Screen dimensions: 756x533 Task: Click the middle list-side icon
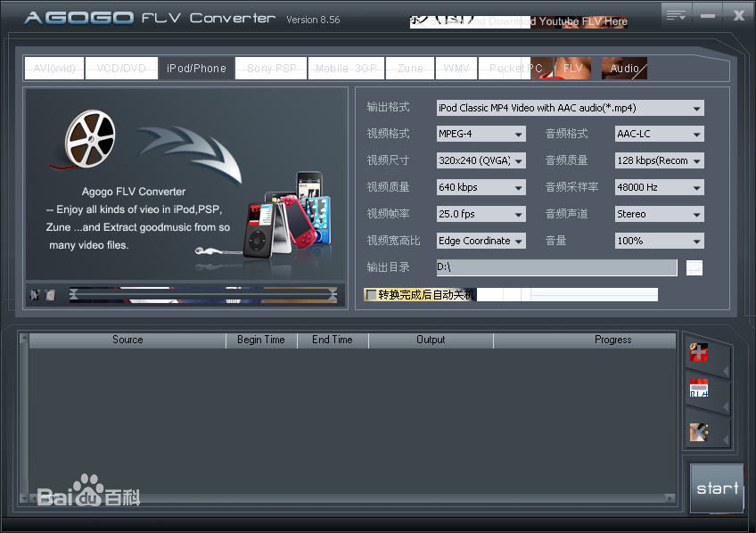(699, 389)
